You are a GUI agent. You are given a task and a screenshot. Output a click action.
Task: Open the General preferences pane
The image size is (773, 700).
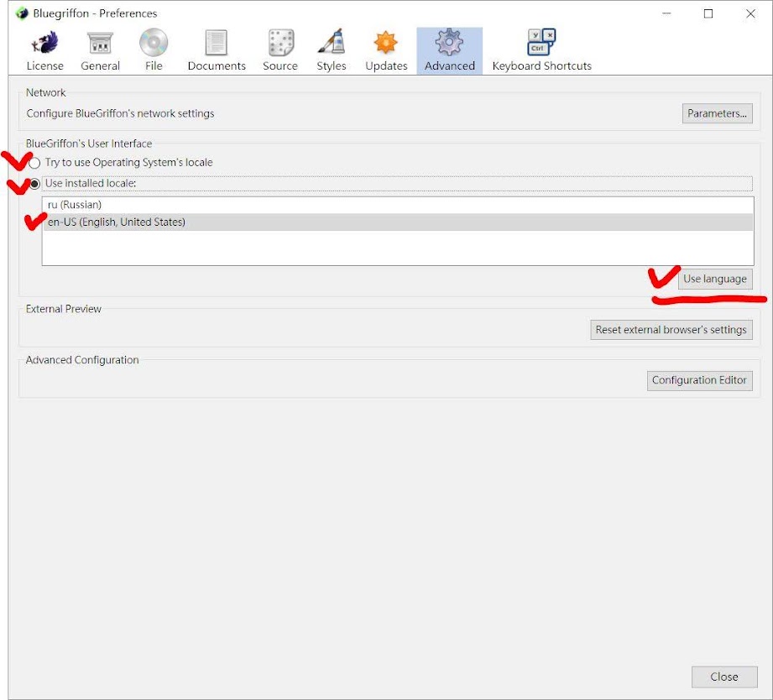tap(100, 51)
